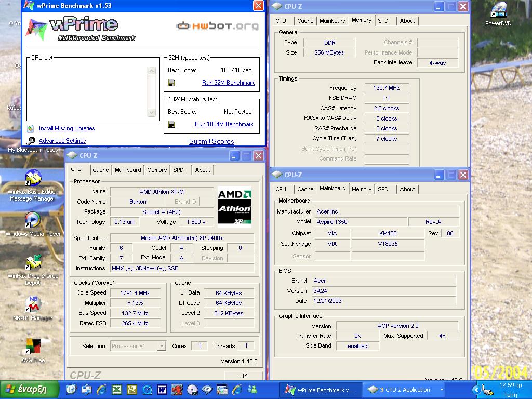The height and width of the screenshot is (399, 532).
Task: Click the Run 32M Benchmark link
Action: click(229, 83)
